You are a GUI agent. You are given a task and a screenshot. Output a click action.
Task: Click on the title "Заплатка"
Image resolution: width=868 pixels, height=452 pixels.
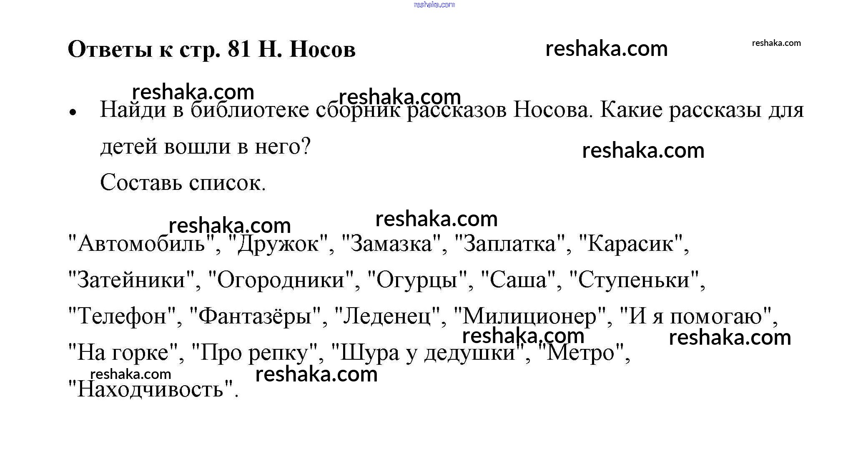coord(509,243)
